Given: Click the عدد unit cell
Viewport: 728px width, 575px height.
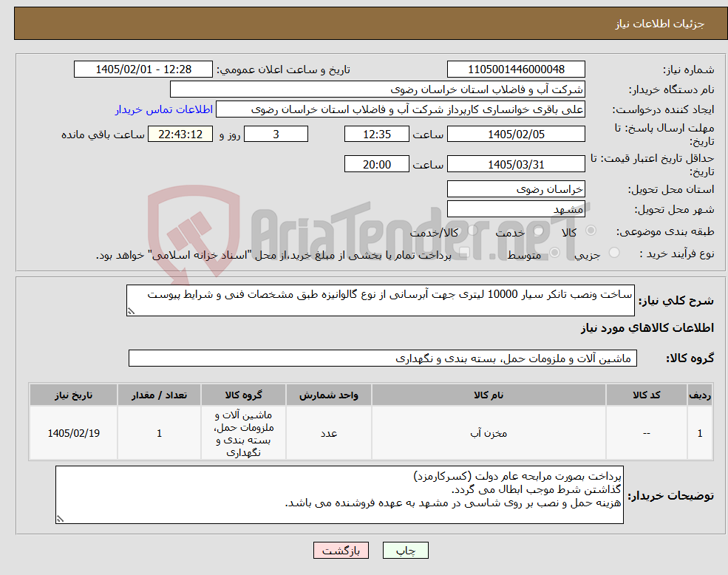Looking at the screenshot, I should [329, 433].
